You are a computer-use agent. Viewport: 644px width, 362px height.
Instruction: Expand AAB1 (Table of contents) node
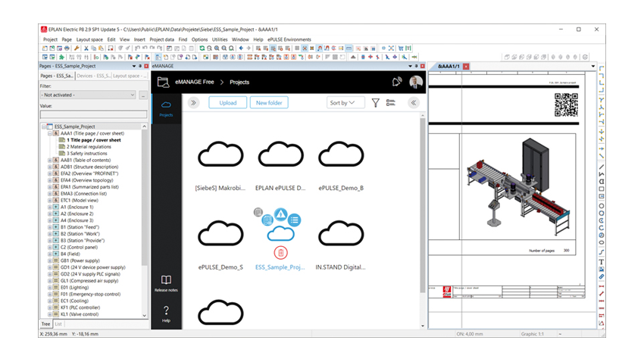tap(50, 161)
